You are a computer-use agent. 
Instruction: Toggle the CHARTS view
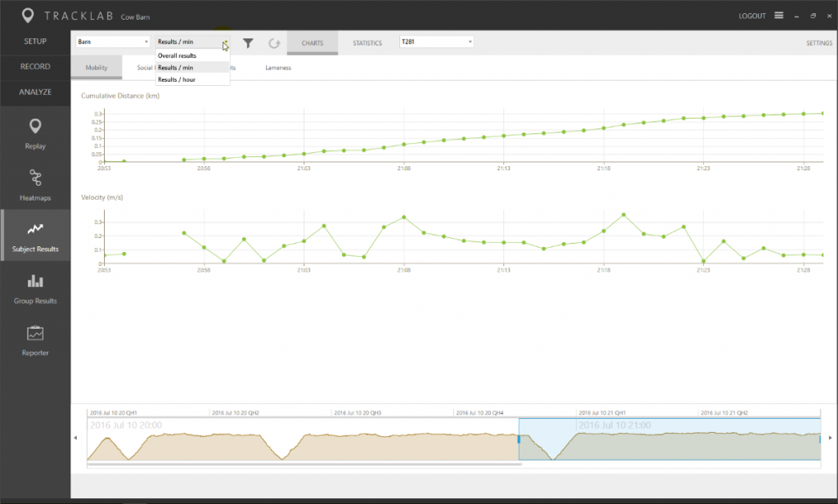pos(312,43)
